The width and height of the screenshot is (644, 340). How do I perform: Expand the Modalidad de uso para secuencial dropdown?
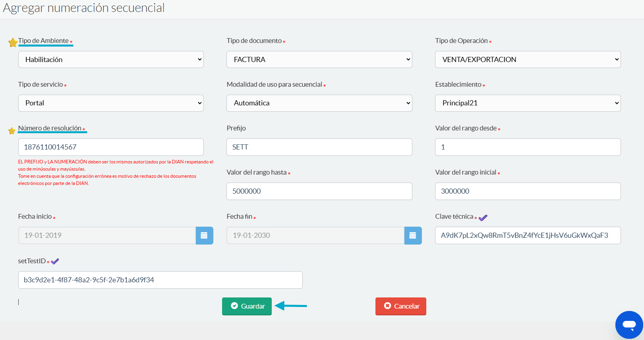coord(319,103)
